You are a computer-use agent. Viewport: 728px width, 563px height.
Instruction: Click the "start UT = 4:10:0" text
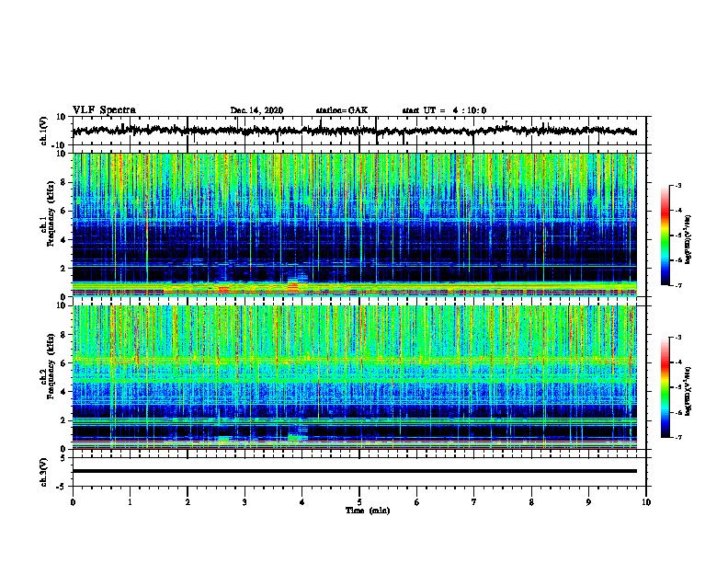point(444,110)
